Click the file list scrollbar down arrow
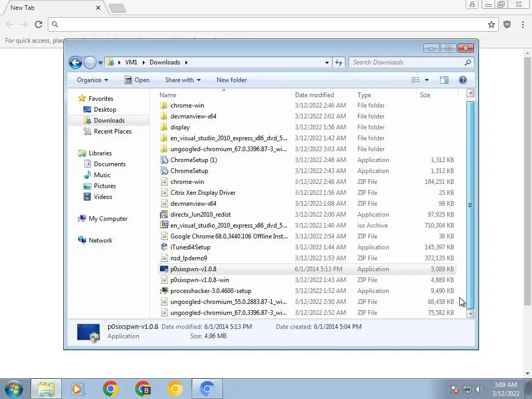532x399 pixels. [x=470, y=314]
